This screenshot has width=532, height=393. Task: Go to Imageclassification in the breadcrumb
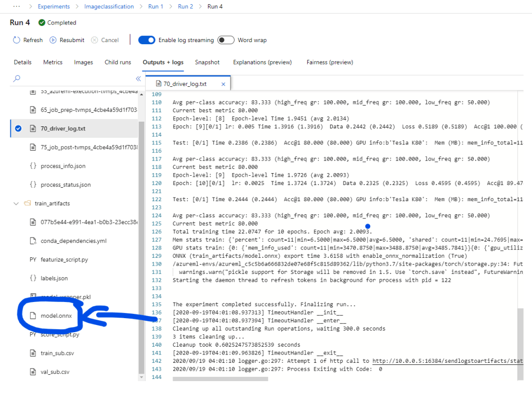click(x=109, y=6)
